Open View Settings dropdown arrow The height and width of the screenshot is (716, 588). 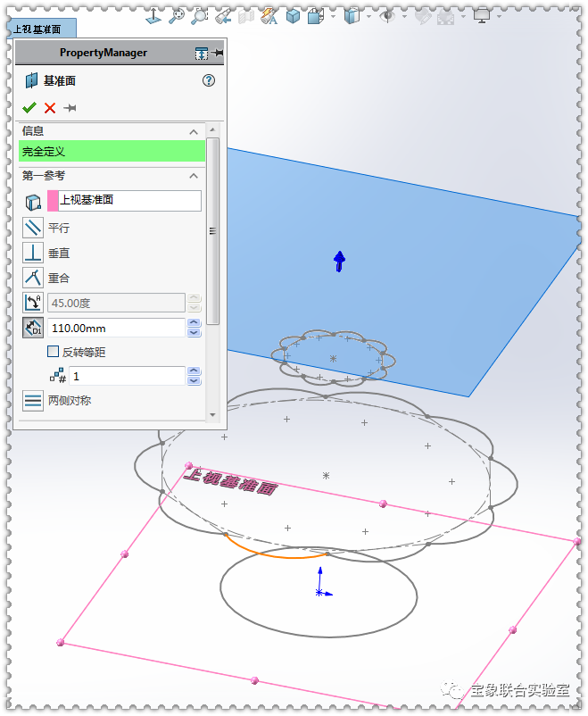[x=499, y=16]
